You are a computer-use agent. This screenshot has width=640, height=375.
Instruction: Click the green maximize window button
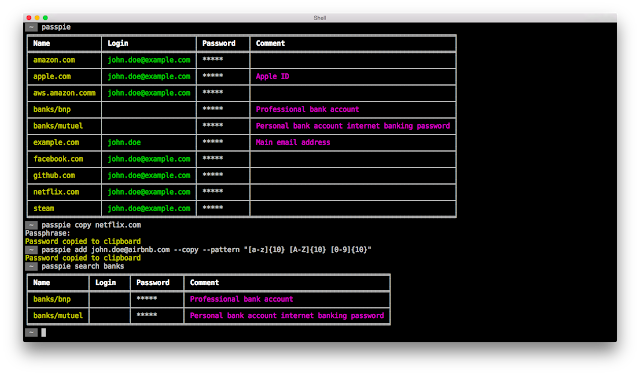coord(45,18)
